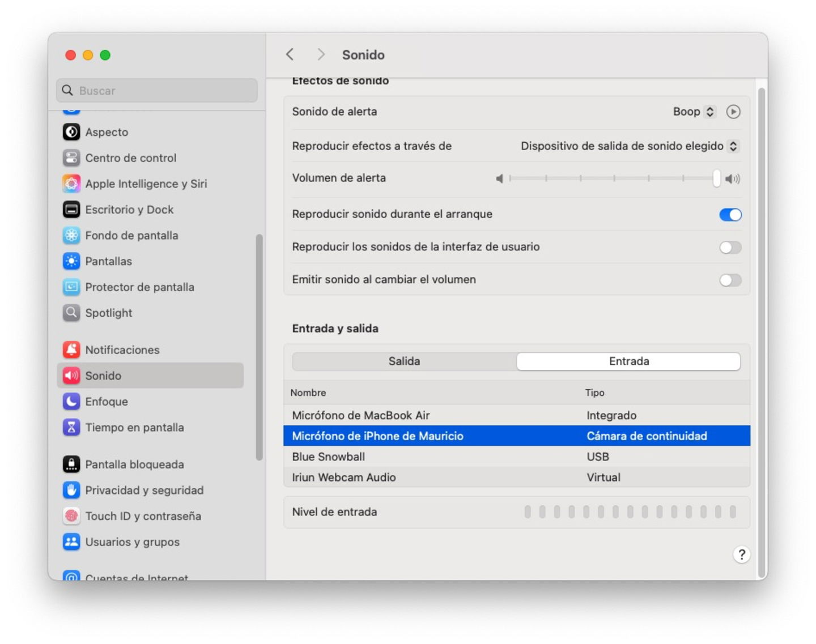
Task: Click the sidebar scrollbar
Action: point(260,347)
